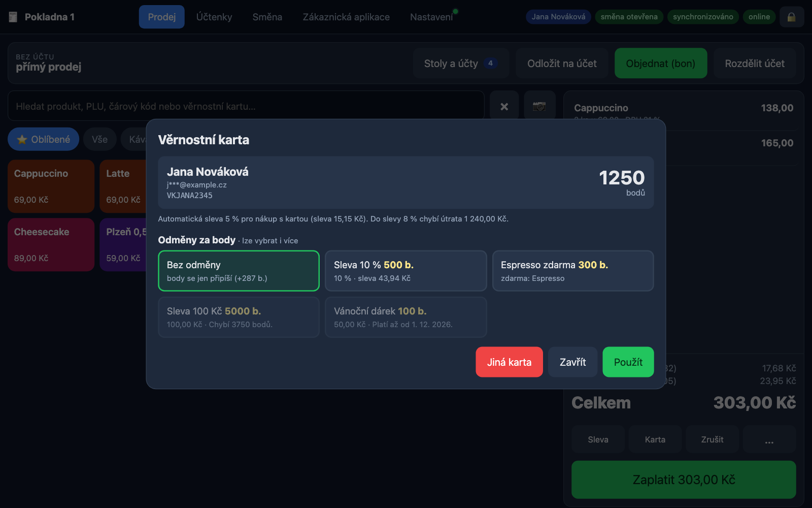The width and height of the screenshot is (812, 508).
Task: Open the camera barcode scanner icon
Action: point(539,106)
